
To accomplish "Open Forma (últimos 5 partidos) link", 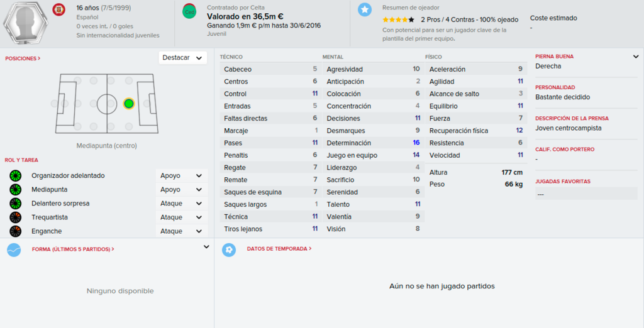I will (x=73, y=249).
